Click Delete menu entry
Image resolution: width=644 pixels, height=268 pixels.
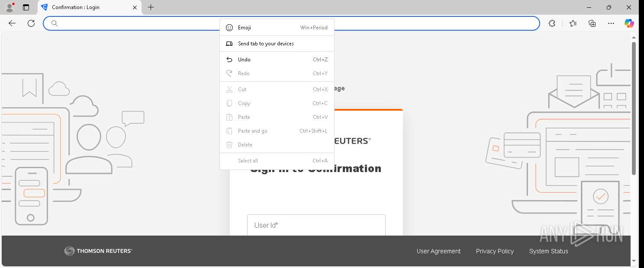pyautogui.click(x=277, y=145)
